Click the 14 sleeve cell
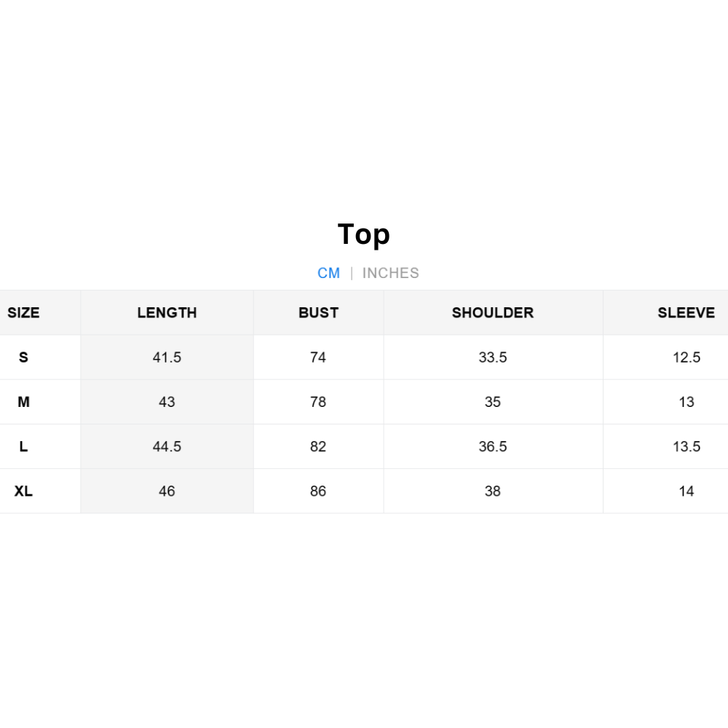 [687, 491]
